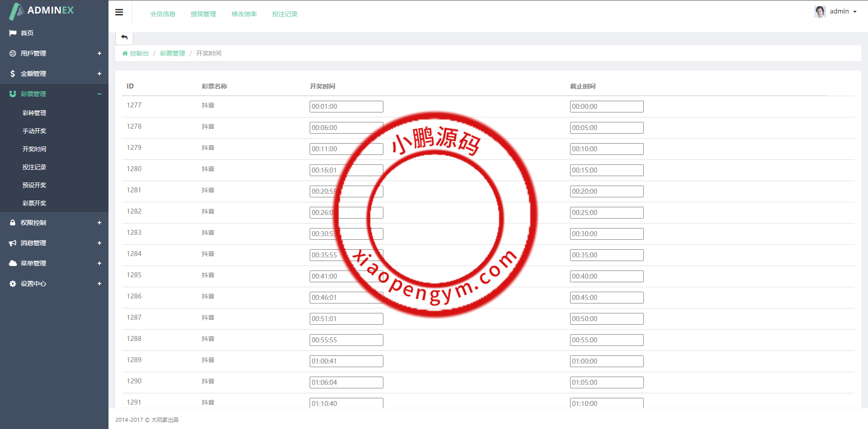
Task: Click the ADMINEX logo
Action: click(x=42, y=11)
